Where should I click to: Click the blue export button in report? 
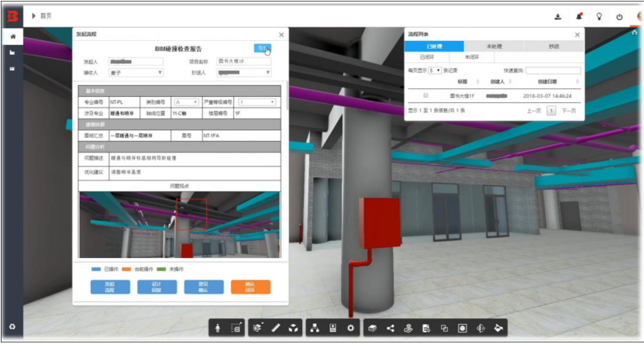click(262, 48)
